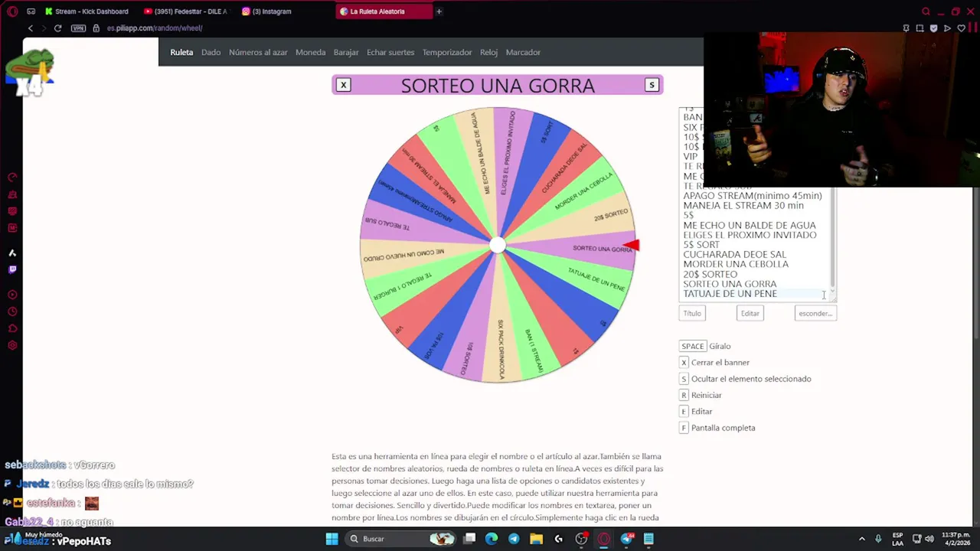980x551 pixels.
Task: Focus the address bar URL es.piliapp.com
Action: 154,28
